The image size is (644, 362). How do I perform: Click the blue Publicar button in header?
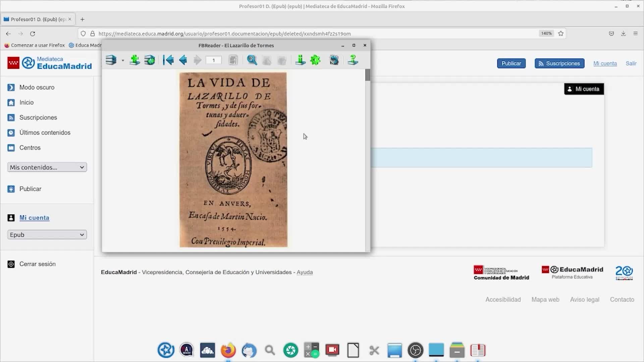[511, 63]
